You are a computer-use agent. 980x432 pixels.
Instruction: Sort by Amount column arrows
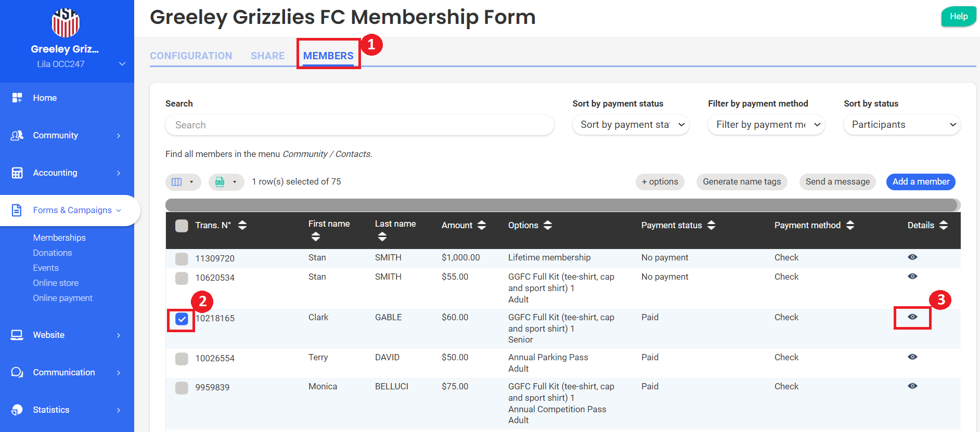coord(482,225)
